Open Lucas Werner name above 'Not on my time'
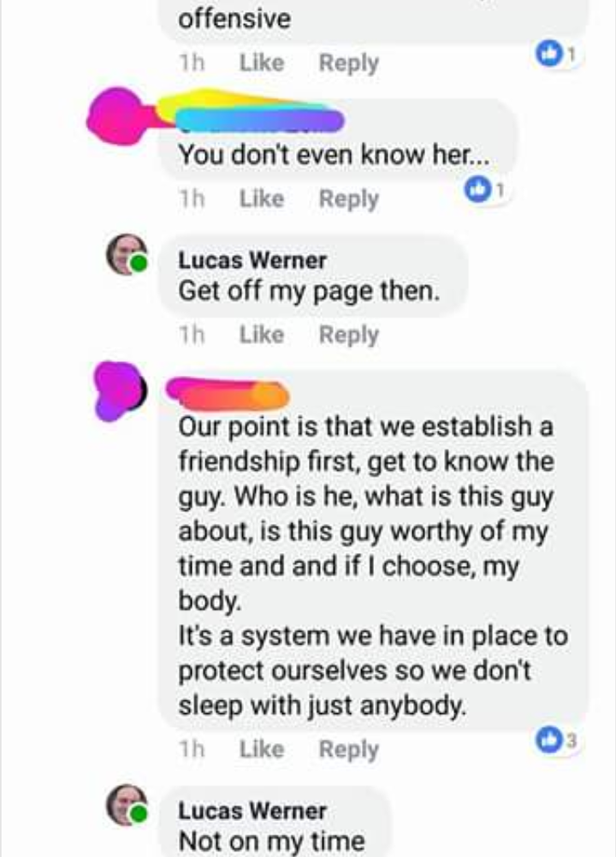 coord(252,811)
